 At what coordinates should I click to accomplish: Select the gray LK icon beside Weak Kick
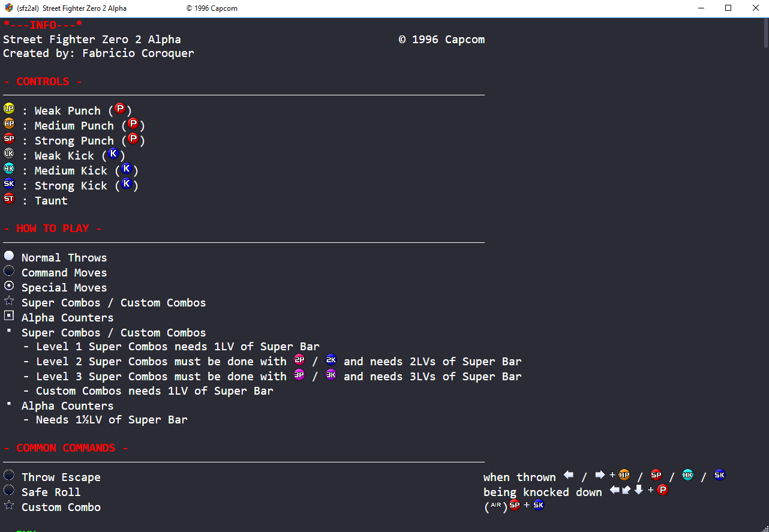[x=9, y=154]
